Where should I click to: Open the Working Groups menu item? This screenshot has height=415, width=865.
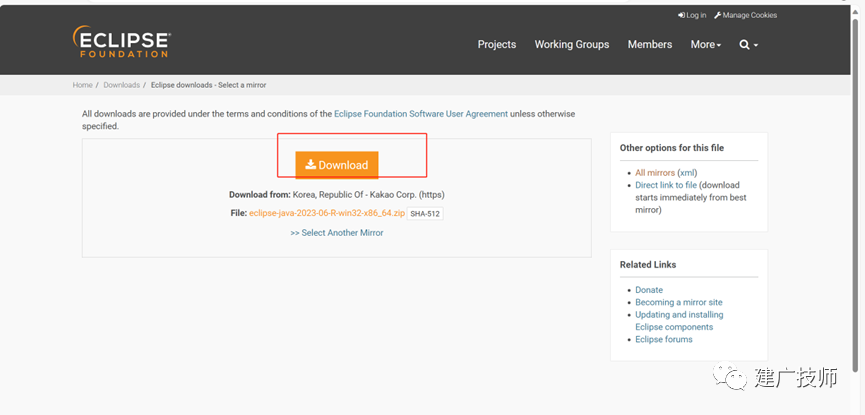coord(572,45)
